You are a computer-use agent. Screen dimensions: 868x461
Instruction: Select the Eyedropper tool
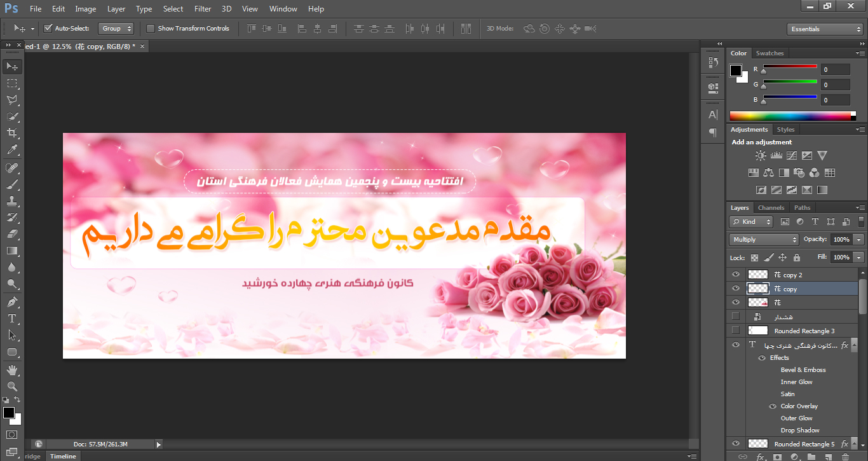[12, 150]
